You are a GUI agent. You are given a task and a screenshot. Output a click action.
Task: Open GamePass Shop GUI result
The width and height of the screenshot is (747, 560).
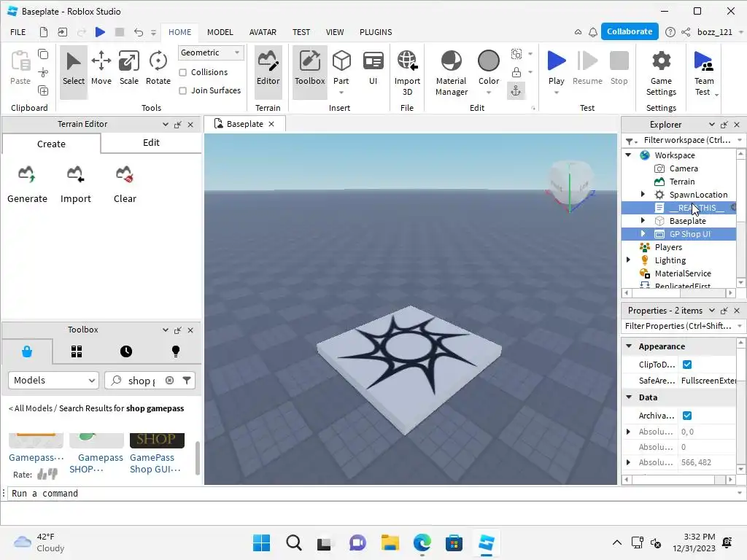[155, 463]
